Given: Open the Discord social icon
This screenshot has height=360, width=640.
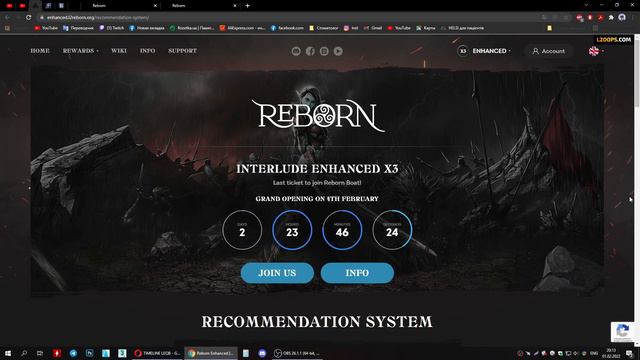Looking at the screenshot, I should tap(296, 51).
